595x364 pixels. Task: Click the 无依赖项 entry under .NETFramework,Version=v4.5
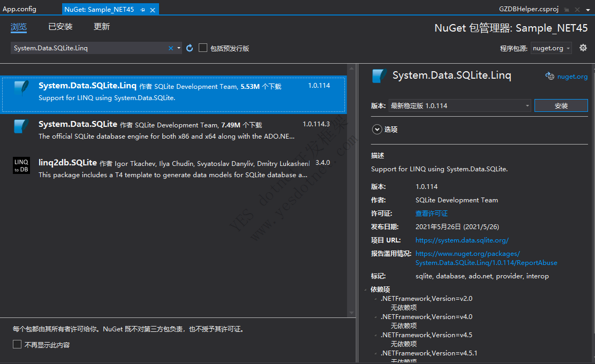[404, 344]
